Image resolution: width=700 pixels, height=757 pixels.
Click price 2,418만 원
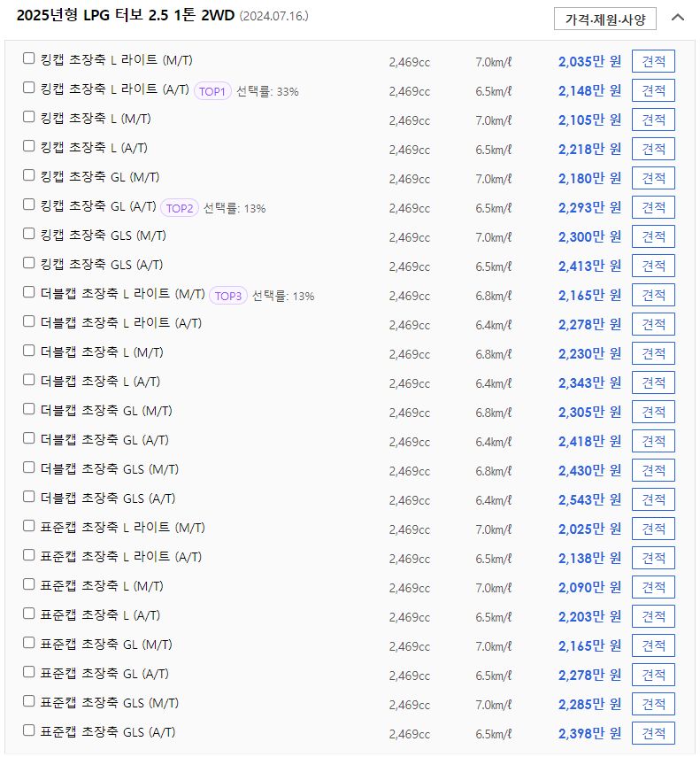click(x=589, y=441)
